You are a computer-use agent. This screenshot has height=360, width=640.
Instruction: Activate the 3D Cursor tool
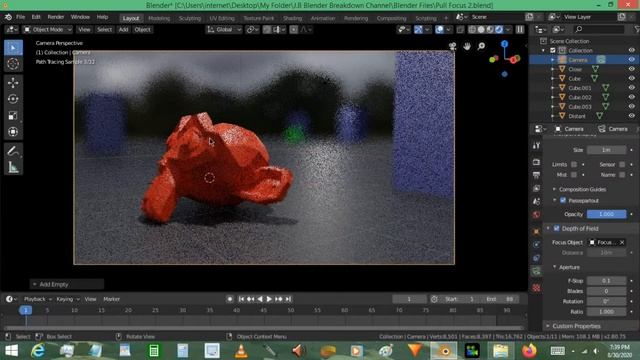pos(13,64)
